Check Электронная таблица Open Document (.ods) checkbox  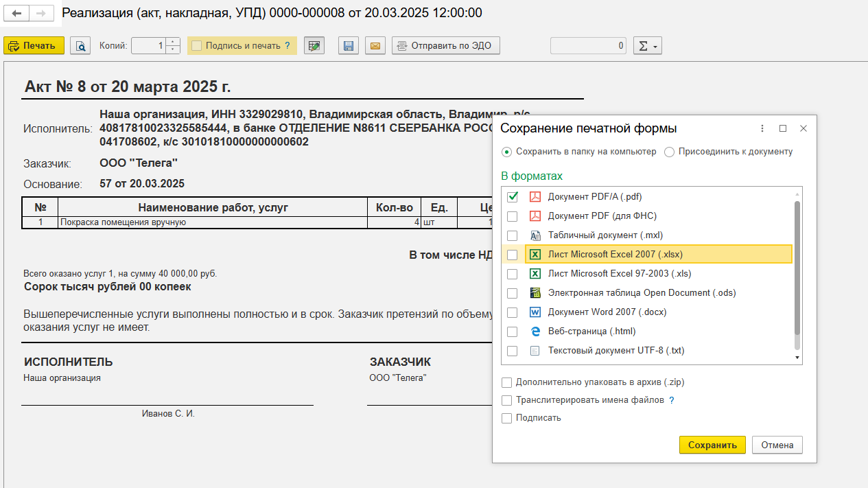(512, 293)
